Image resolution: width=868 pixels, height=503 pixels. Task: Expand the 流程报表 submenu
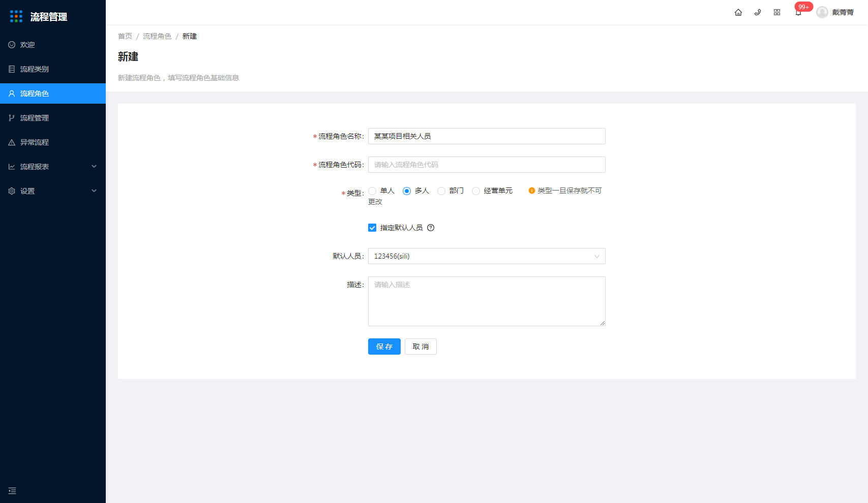tap(53, 167)
